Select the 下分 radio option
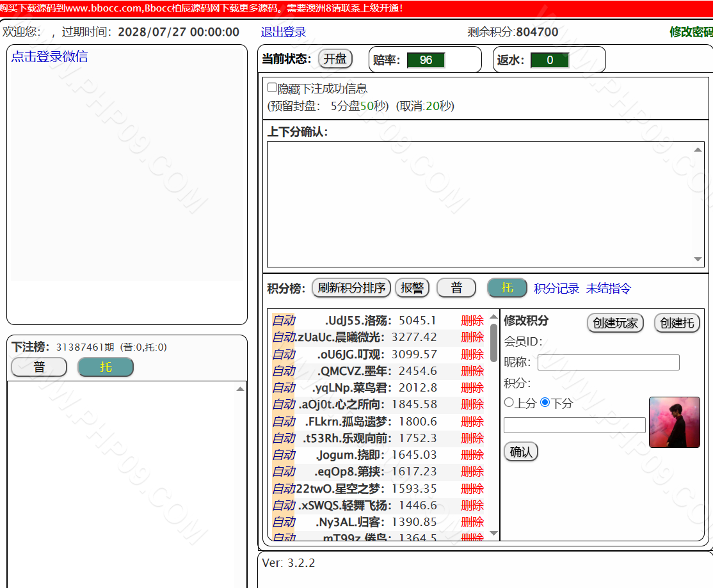713x588 pixels. coord(545,402)
